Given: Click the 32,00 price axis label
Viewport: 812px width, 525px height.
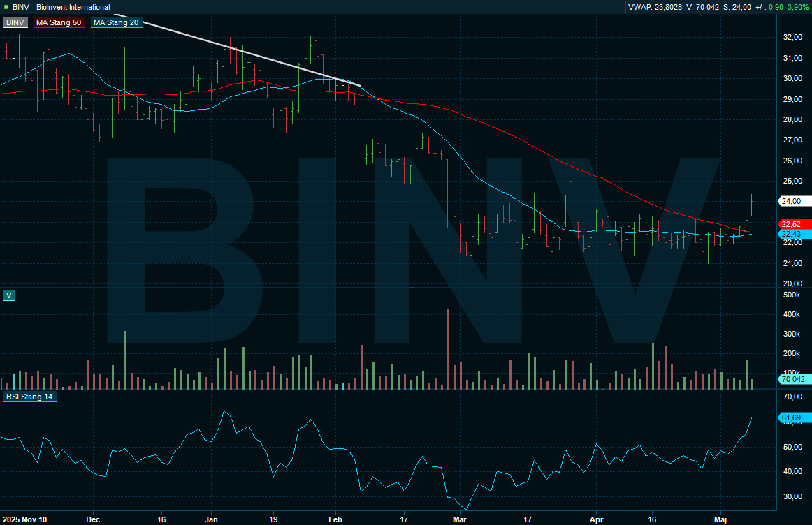Looking at the screenshot, I should (792, 37).
